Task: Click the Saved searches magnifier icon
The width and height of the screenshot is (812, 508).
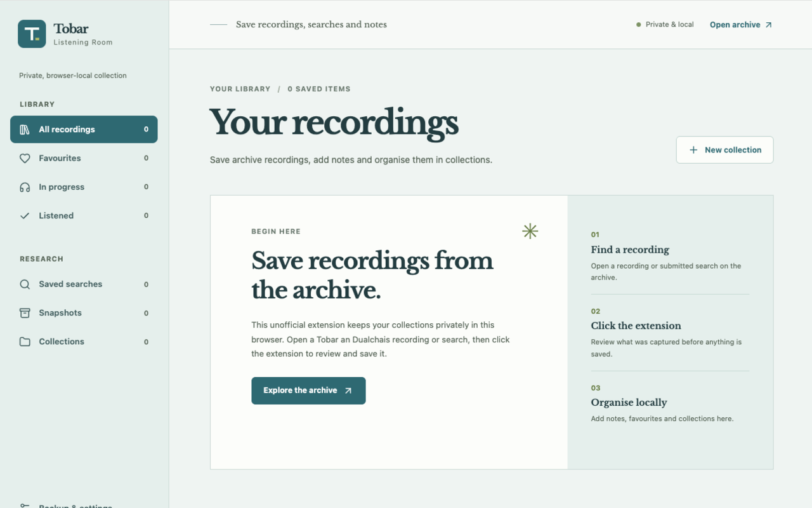Action: click(25, 284)
